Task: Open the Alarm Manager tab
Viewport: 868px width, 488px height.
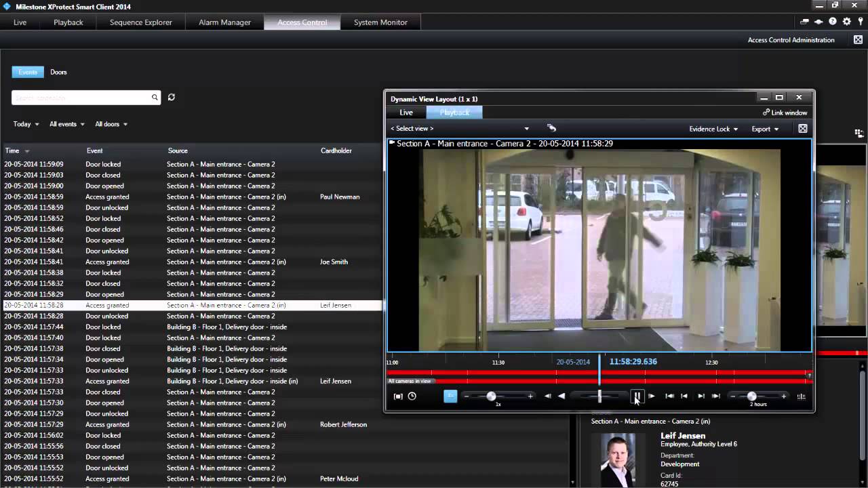Action: pos(224,22)
